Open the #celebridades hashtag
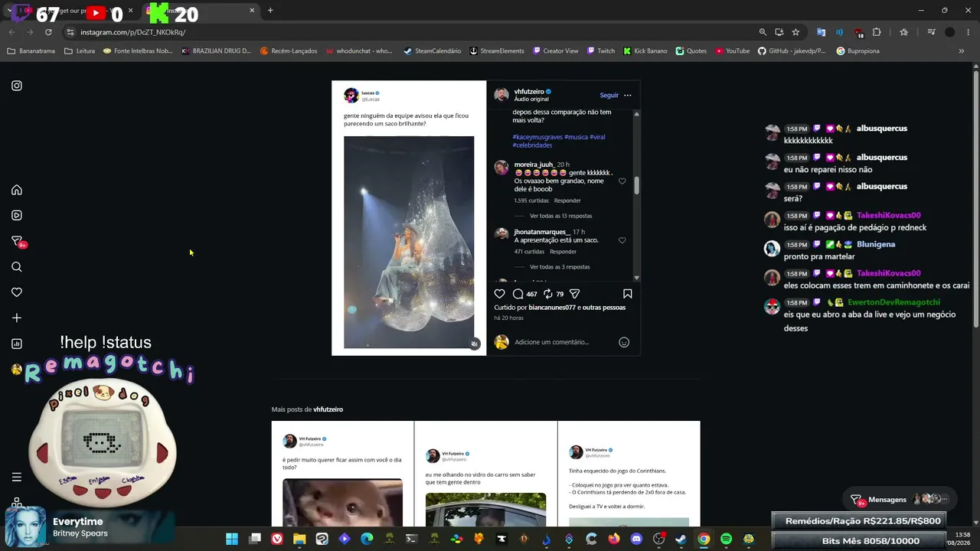Image resolution: width=980 pixels, height=551 pixels. click(532, 145)
